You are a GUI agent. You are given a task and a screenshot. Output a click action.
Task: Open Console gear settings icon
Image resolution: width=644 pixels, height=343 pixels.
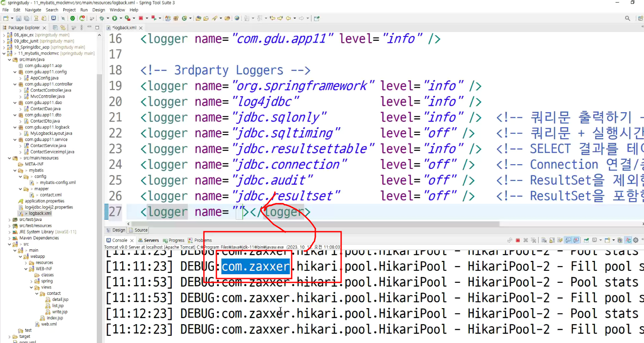click(x=635, y=240)
